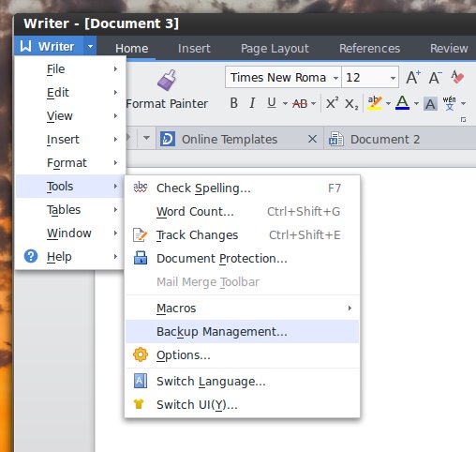Viewport: 476px width, 452px height.
Task: Open Options from the Tools menu
Action: point(242,355)
